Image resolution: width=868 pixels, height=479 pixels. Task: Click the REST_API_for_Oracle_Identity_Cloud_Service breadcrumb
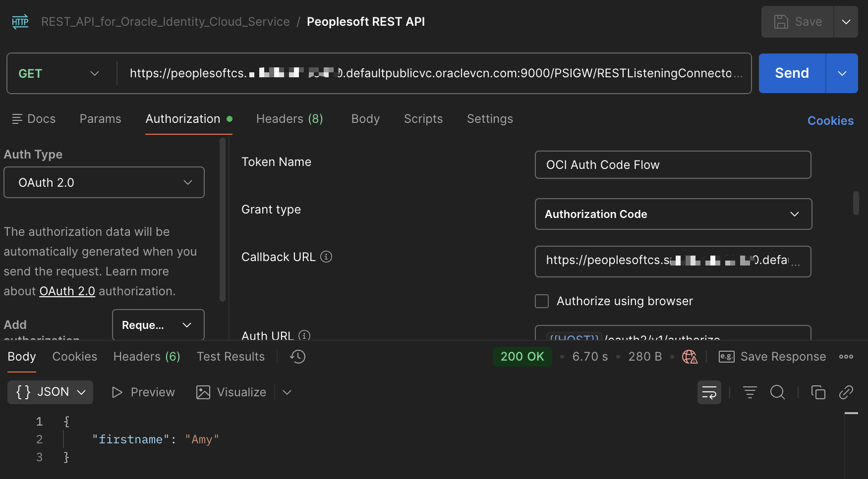[166, 22]
